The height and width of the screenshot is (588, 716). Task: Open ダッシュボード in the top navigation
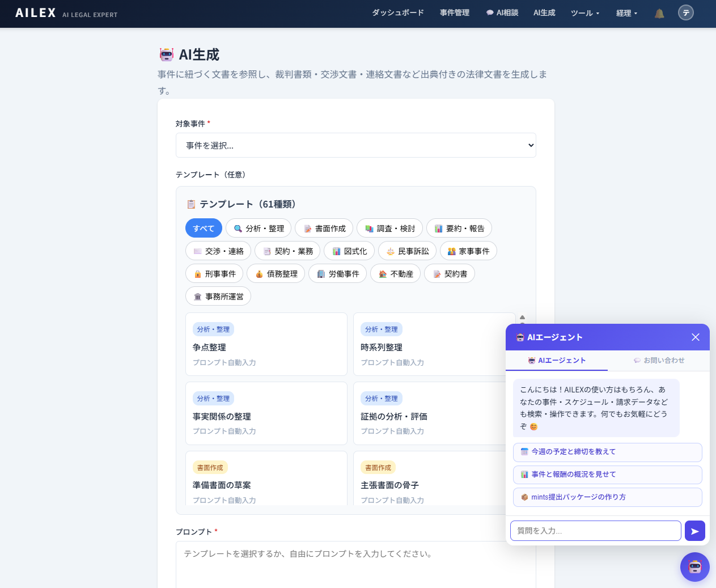[398, 13]
